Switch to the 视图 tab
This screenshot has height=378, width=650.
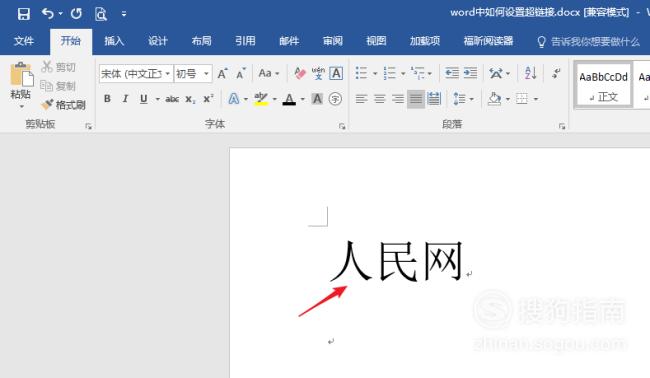tap(376, 41)
